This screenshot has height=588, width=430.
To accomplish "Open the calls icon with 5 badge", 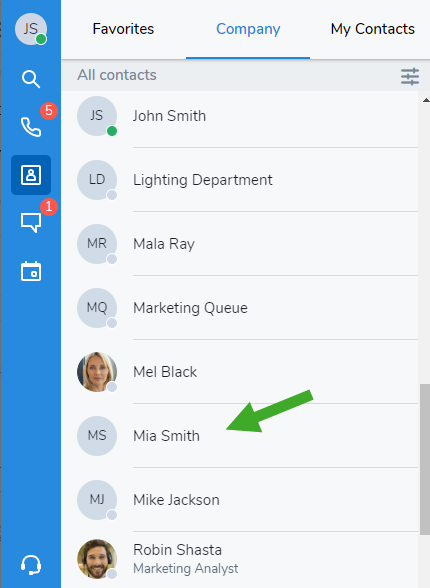I will click(31, 127).
